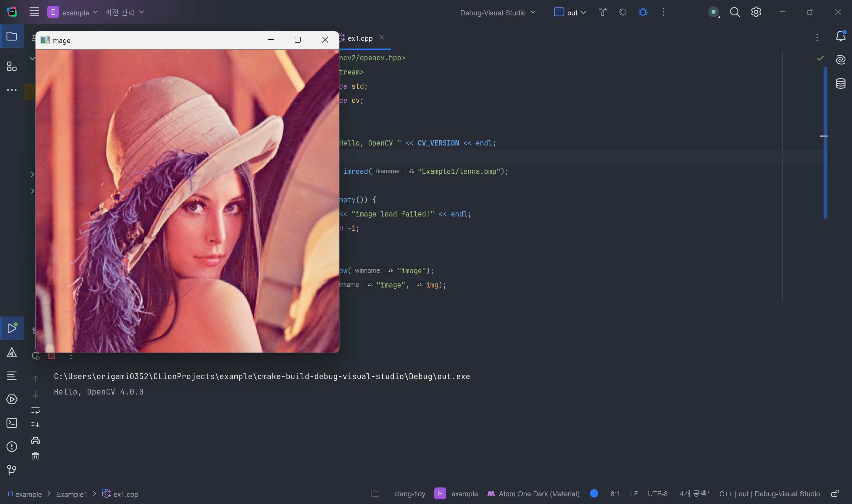The width and height of the screenshot is (852, 504).
Task: Toggle scroll to end of output
Action: 35,425
